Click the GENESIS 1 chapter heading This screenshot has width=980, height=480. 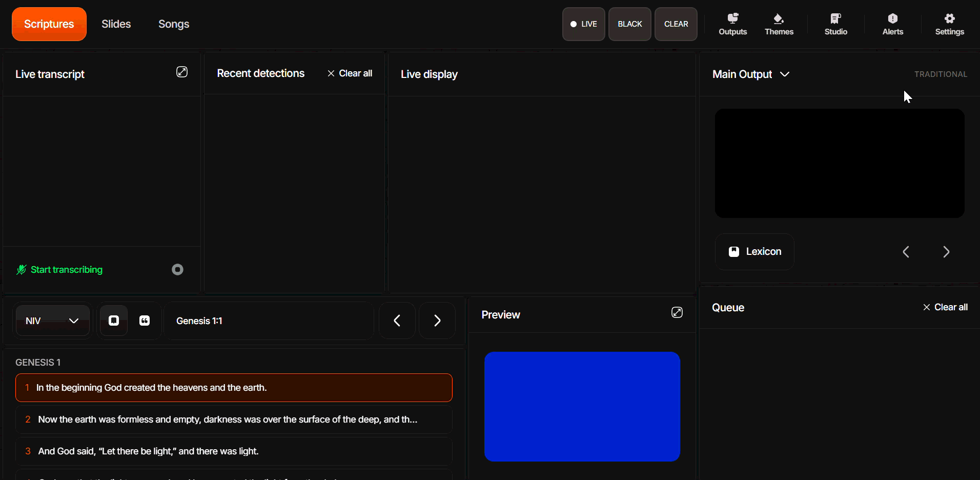pos(38,363)
